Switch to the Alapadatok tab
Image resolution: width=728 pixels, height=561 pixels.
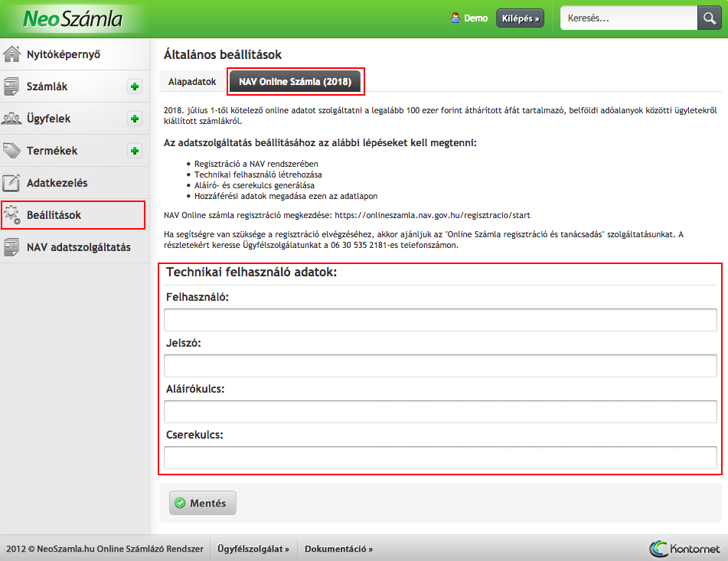point(192,82)
